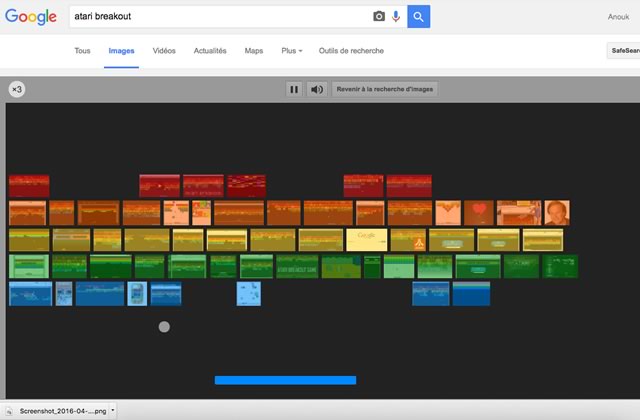Click the yellow Google logo brick
Screen dimensions: 640x420
[x=366, y=240]
